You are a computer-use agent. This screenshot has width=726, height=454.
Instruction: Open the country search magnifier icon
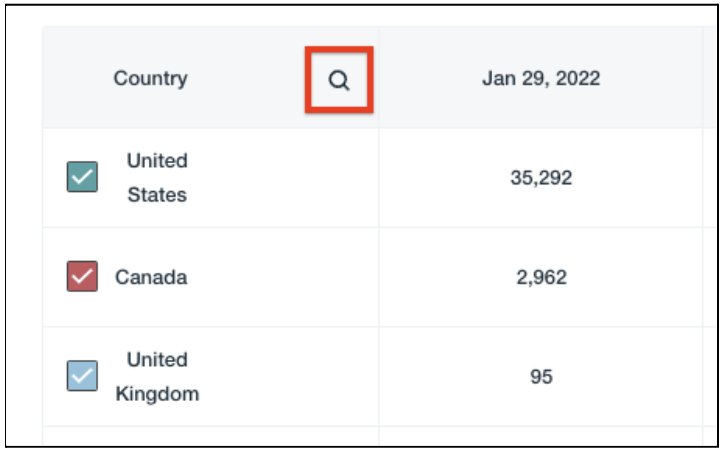coord(339,80)
